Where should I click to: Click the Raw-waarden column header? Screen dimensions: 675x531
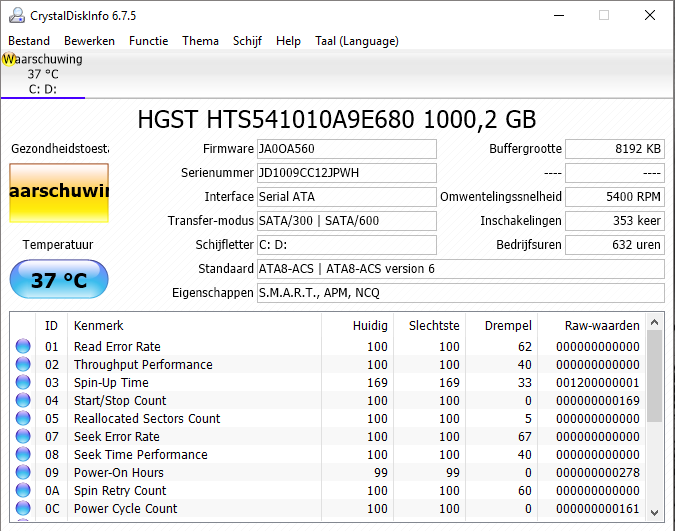click(601, 326)
